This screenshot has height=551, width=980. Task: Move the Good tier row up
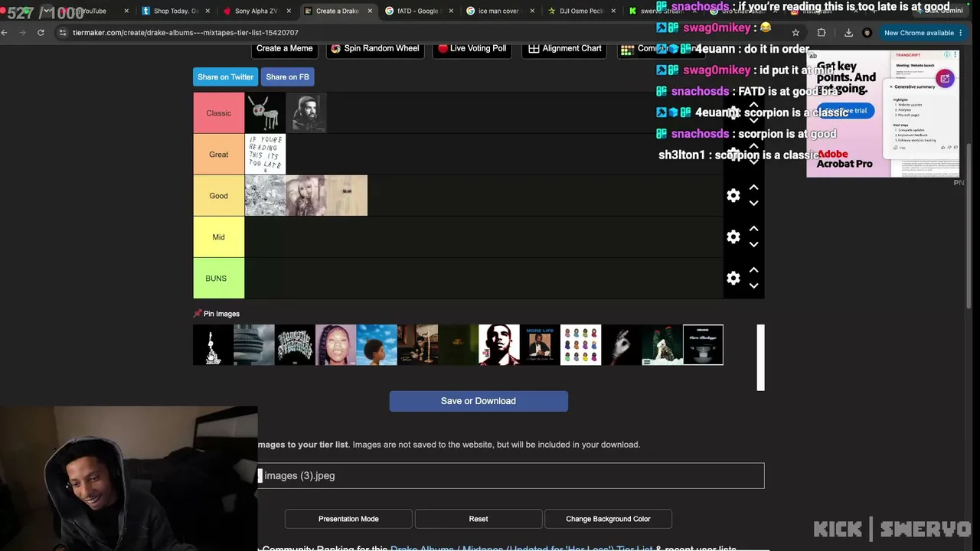click(754, 187)
